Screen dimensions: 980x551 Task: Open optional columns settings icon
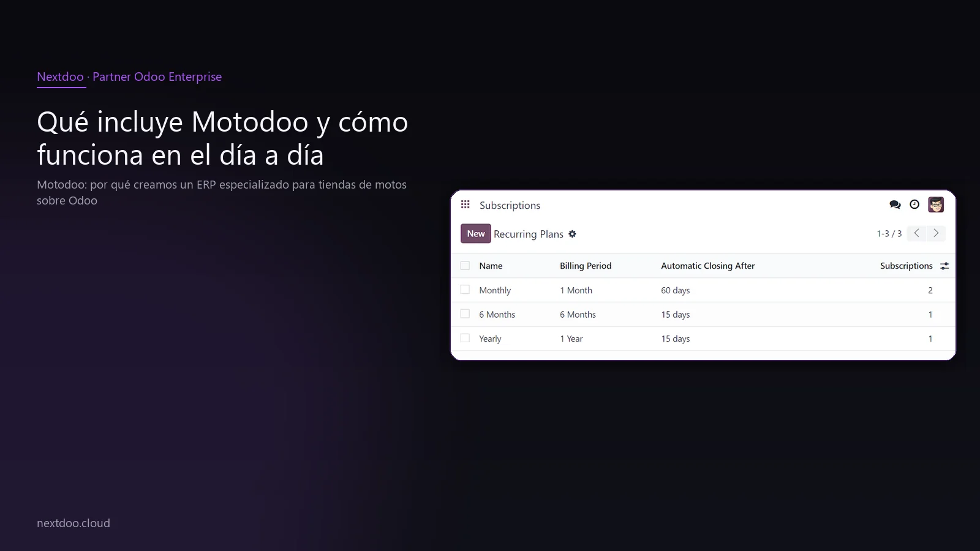click(x=944, y=266)
